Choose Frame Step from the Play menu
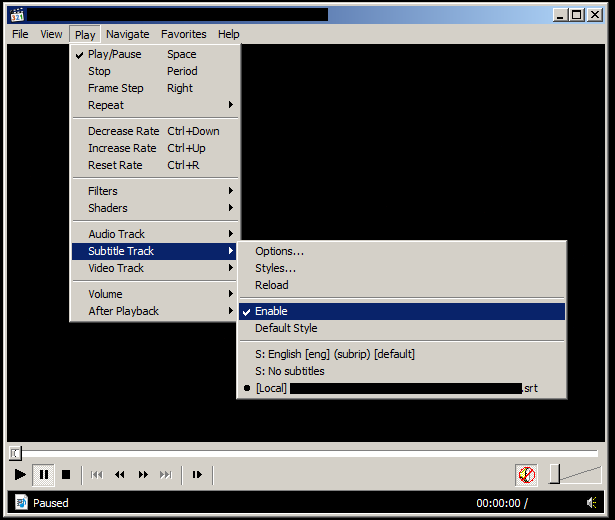 tap(155, 88)
